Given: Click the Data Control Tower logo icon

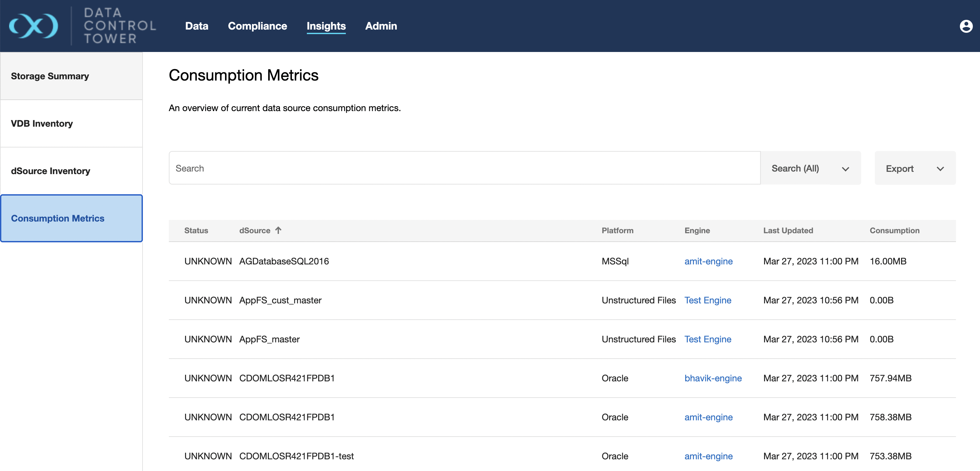Looking at the screenshot, I should pos(33,26).
